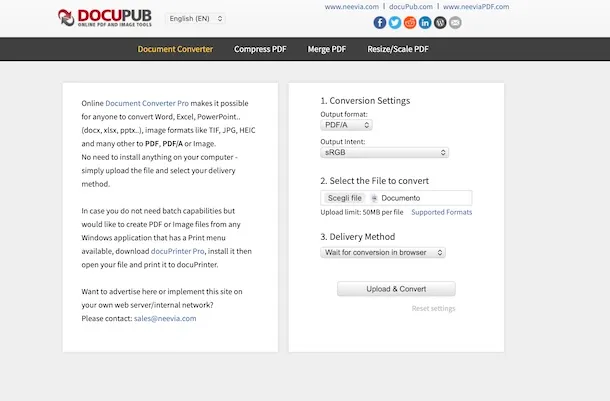This screenshot has height=401, width=610.
Task: Share on Reddit icon
Action: pos(410,23)
